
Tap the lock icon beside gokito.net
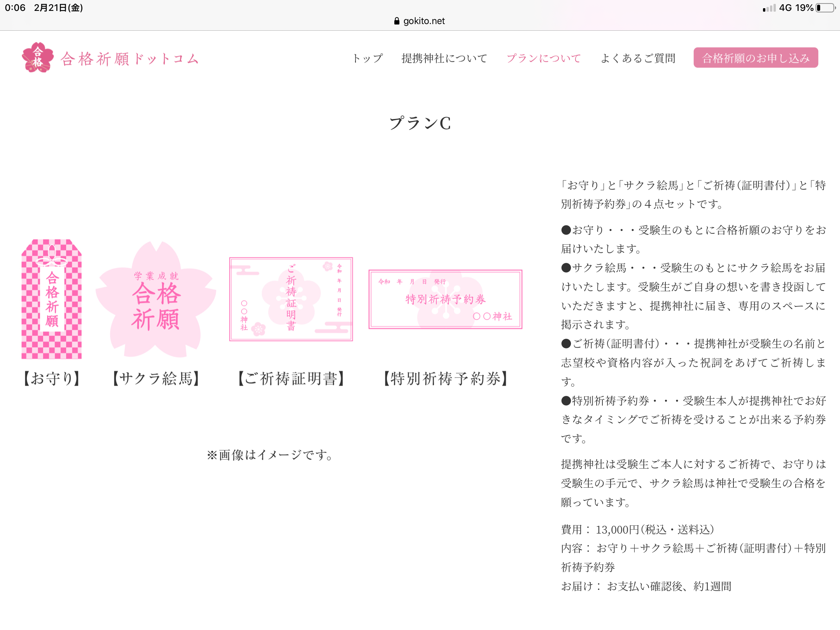(x=397, y=21)
